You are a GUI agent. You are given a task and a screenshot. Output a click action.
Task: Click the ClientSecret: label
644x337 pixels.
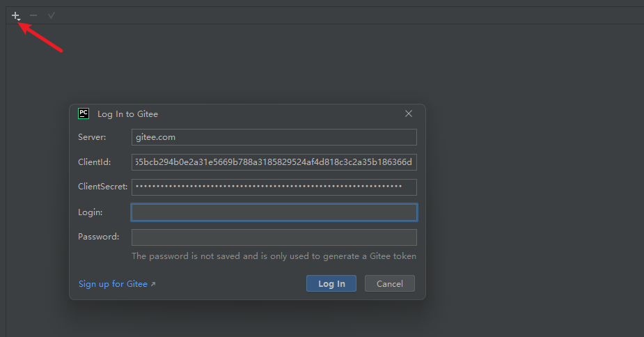click(x=102, y=187)
